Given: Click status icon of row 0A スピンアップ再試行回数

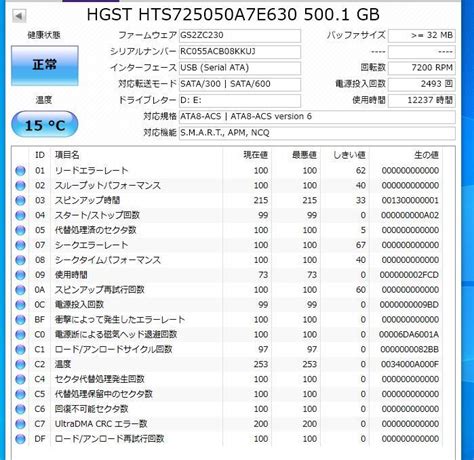Looking at the screenshot, I should point(20,290).
